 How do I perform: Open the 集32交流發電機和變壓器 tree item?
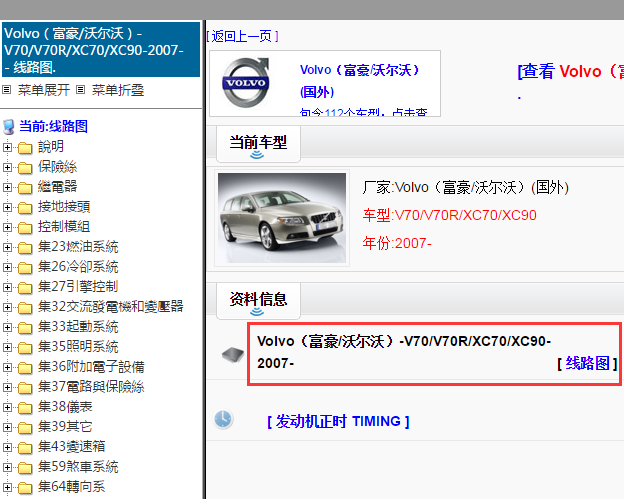tap(111, 306)
